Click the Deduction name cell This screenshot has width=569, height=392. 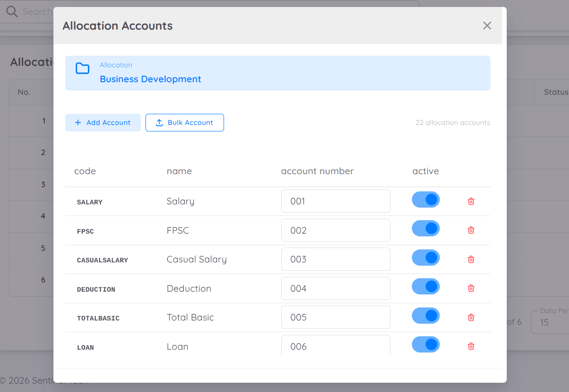[189, 288]
